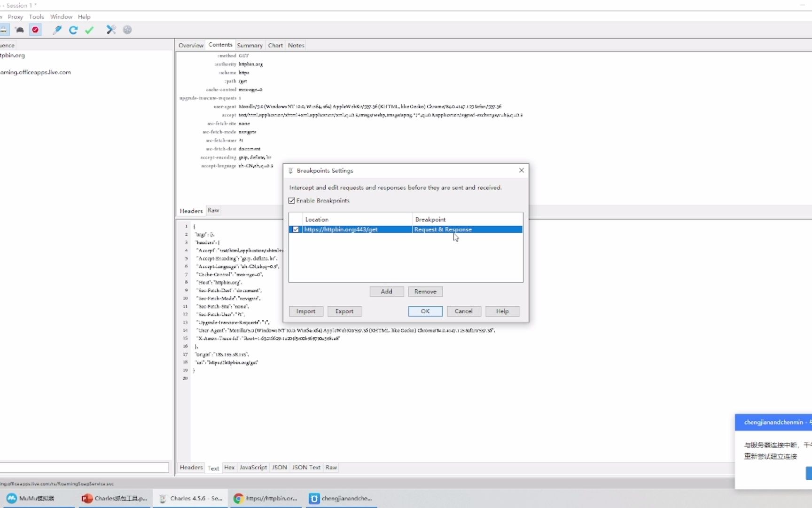Viewport: 812px width, 508px height.
Task: Click the chengjianandchenmin notification popup title
Action: (x=773, y=422)
